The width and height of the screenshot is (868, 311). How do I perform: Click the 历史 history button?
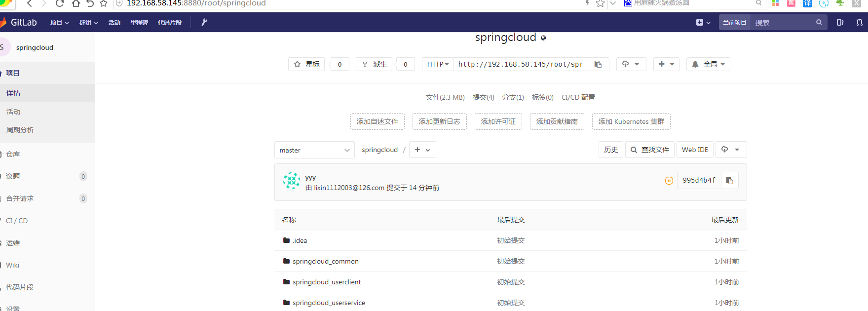611,150
